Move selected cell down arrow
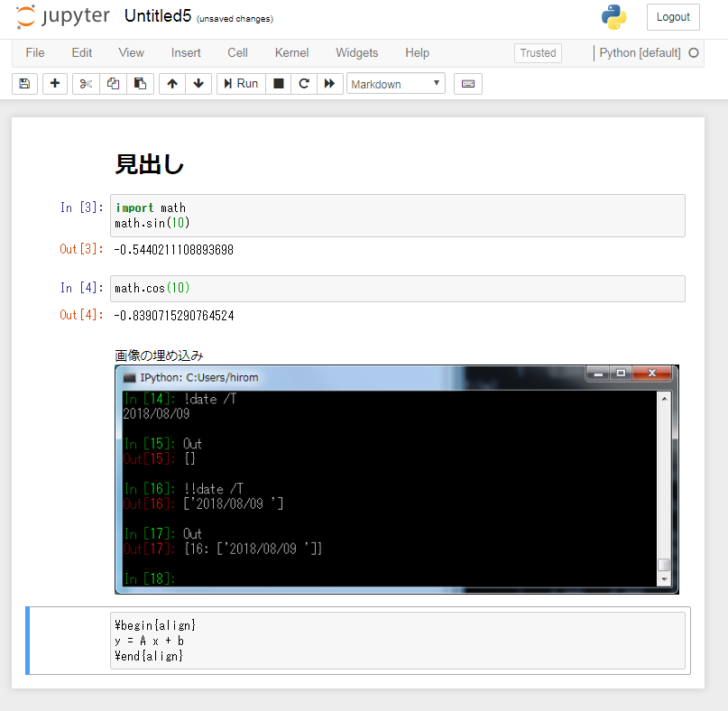This screenshot has width=728, height=711. click(x=198, y=84)
